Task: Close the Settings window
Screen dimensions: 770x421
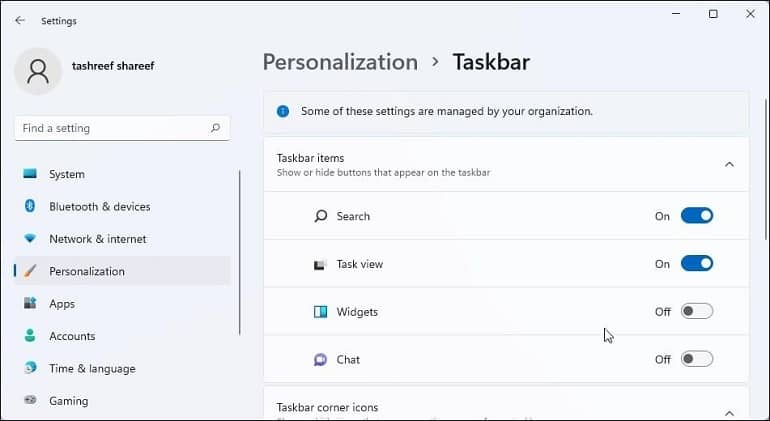Action: coord(750,14)
